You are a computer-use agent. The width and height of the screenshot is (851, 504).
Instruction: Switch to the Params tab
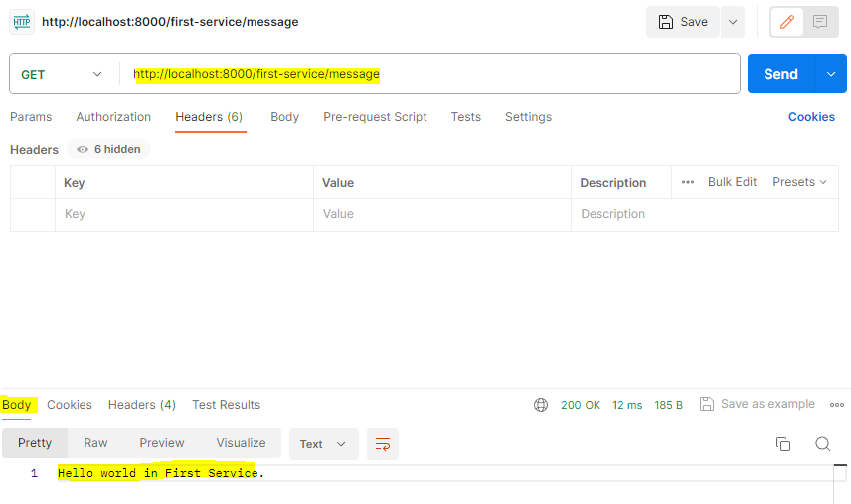click(x=31, y=117)
